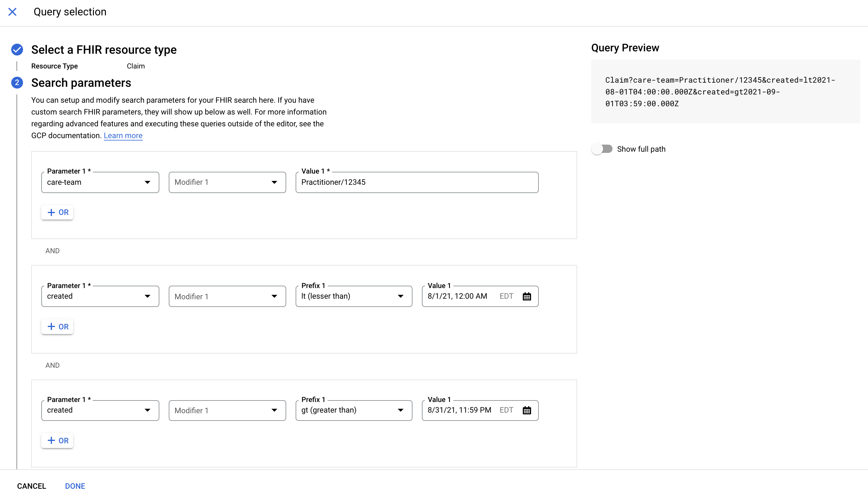Click the CANCEL button at bottom
The height and width of the screenshot is (497, 868).
32,486
